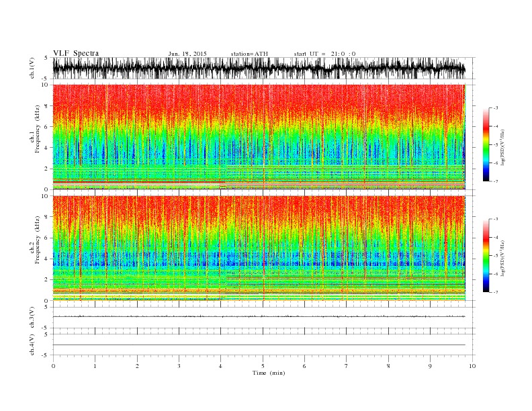Click the "-5" label on ch.1 colorbar
This screenshot has height=411, width=532.
495,145
